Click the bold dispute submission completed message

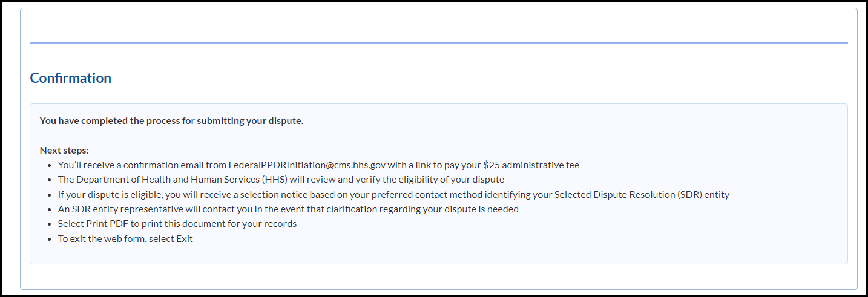[171, 121]
